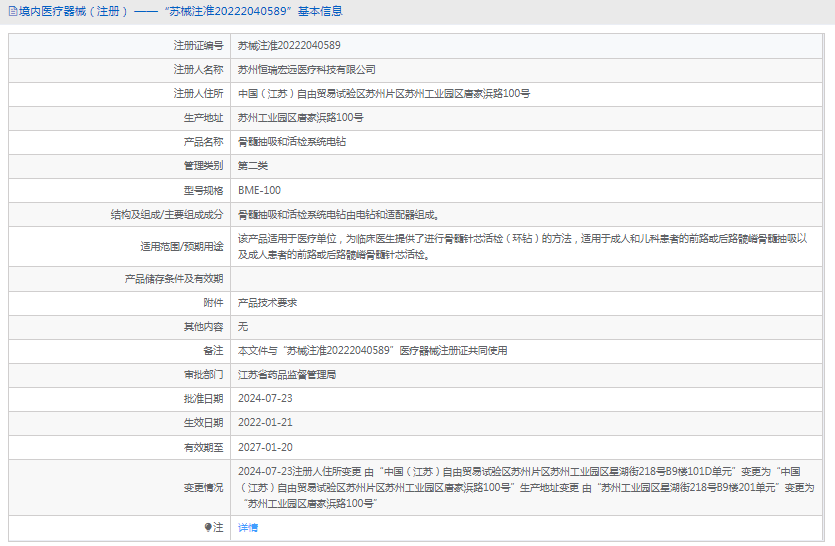Select model value BME-100
This screenshot has height=546, width=835.
click(x=259, y=191)
